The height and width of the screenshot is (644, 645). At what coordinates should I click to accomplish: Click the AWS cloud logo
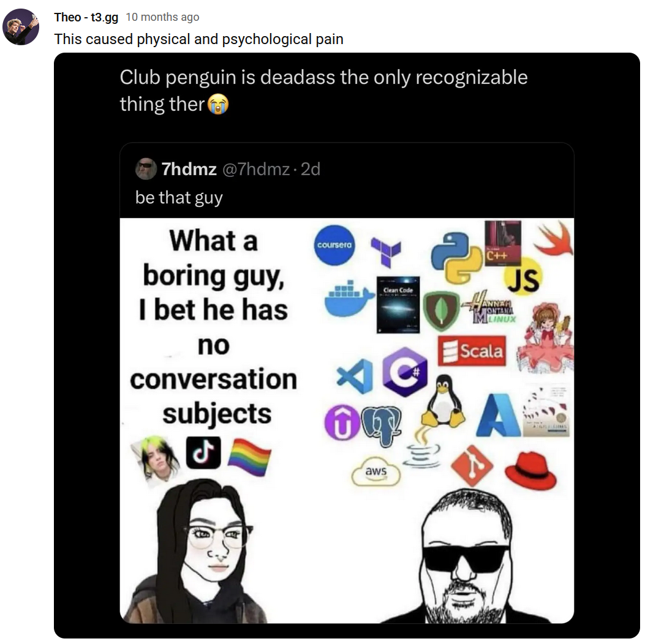point(375,471)
